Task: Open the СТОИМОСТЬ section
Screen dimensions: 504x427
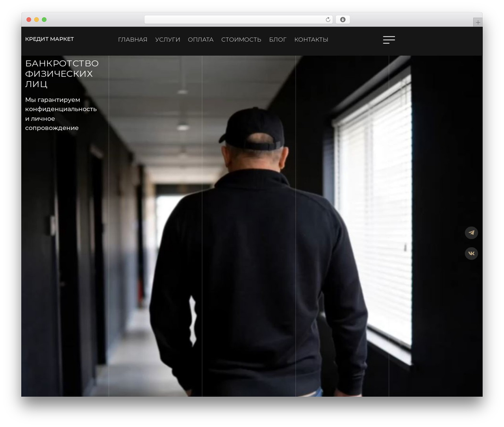Action: (241, 40)
